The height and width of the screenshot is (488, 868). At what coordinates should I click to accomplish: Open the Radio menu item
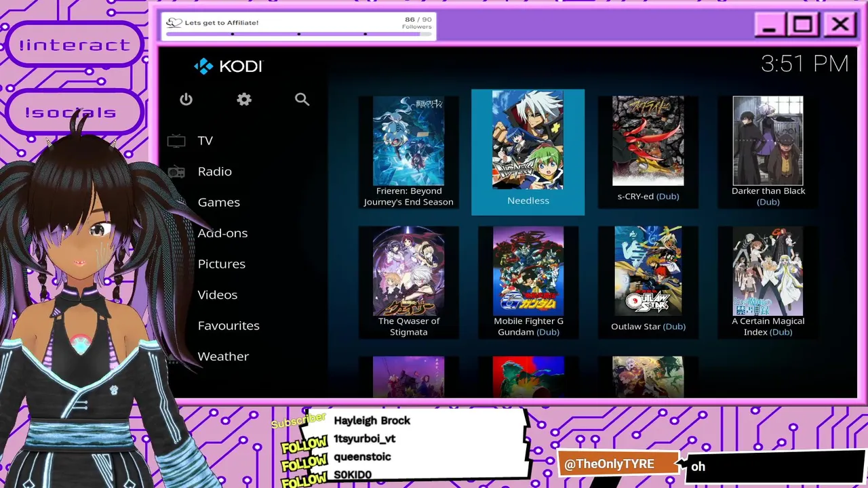pos(215,171)
